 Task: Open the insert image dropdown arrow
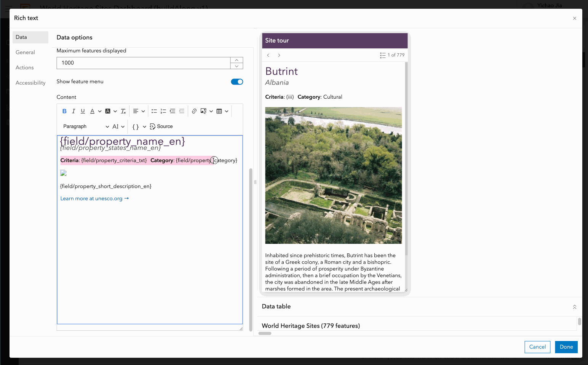pyautogui.click(x=211, y=111)
